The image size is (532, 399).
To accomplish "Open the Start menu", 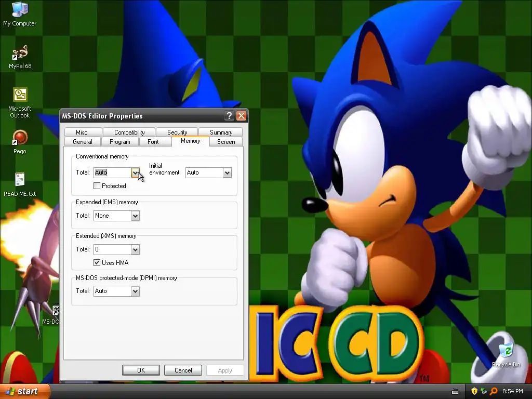I will pos(25,391).
